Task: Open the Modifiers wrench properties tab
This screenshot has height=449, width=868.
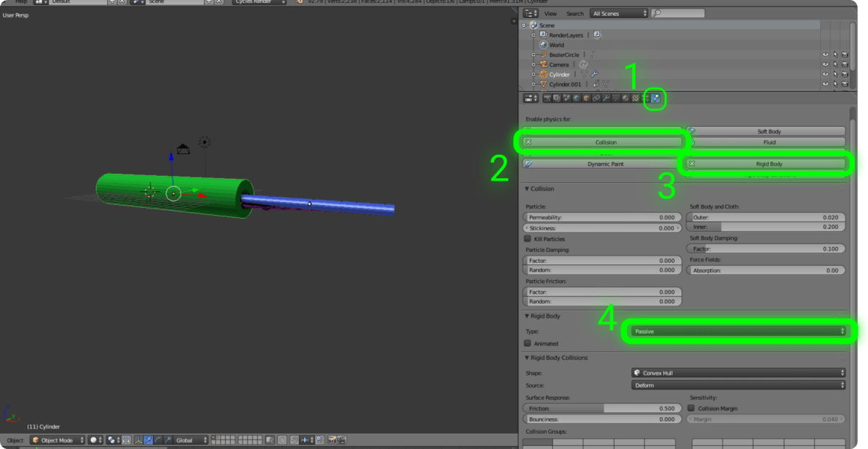Action: [606, 98]
